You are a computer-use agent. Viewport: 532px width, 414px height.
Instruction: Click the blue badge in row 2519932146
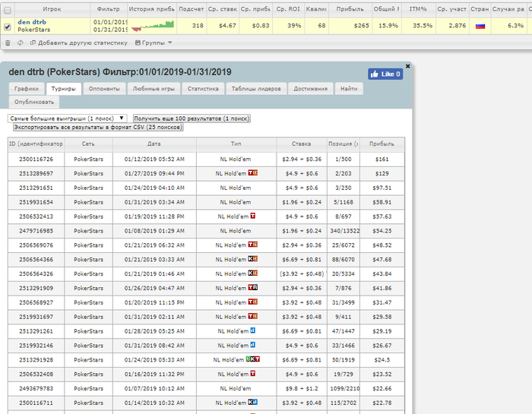tap(253, 345)
